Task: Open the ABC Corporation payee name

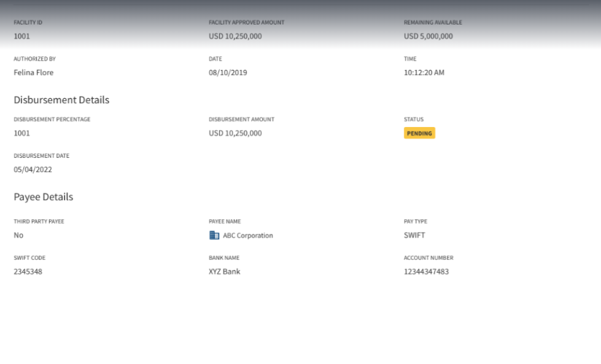Action: 248,235
